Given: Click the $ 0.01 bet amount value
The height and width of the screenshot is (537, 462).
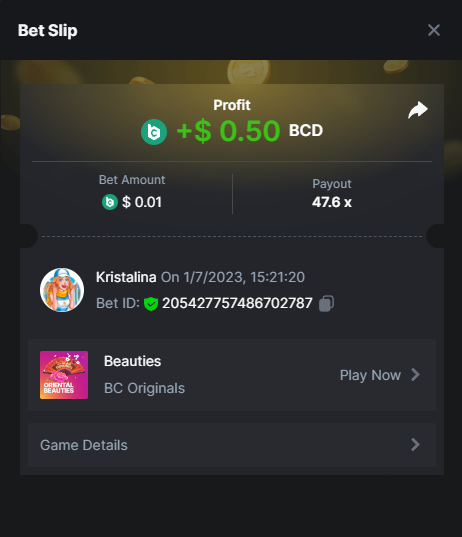Looking at the screenshot, I should pyautogui.click(x=142, y=202).
